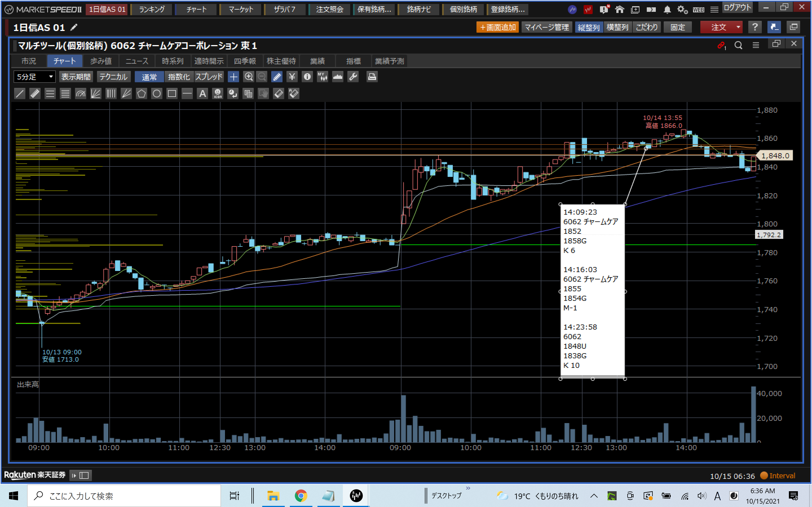Select the pentagon drawing tool
812x507 pixels.
click(x=141, y=94)
